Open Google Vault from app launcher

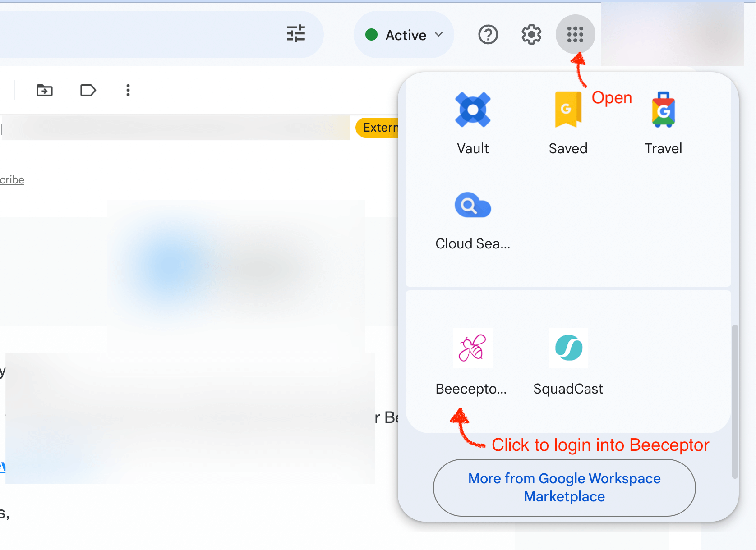473,122
